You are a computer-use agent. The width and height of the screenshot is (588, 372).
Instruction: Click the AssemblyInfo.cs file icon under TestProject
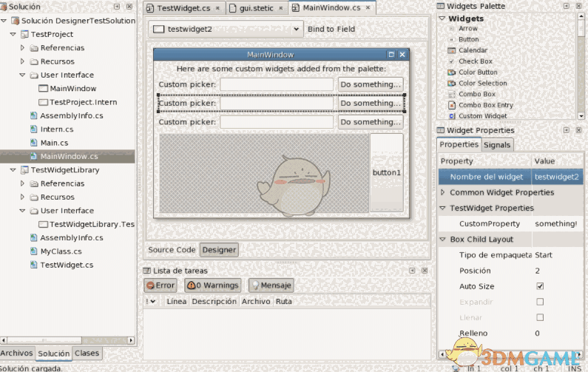34,115
